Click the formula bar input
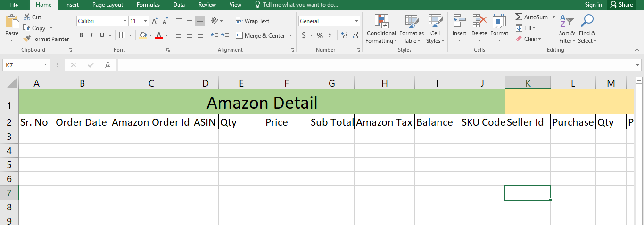This screenshot has height=225, width=644. pos(376,65)
